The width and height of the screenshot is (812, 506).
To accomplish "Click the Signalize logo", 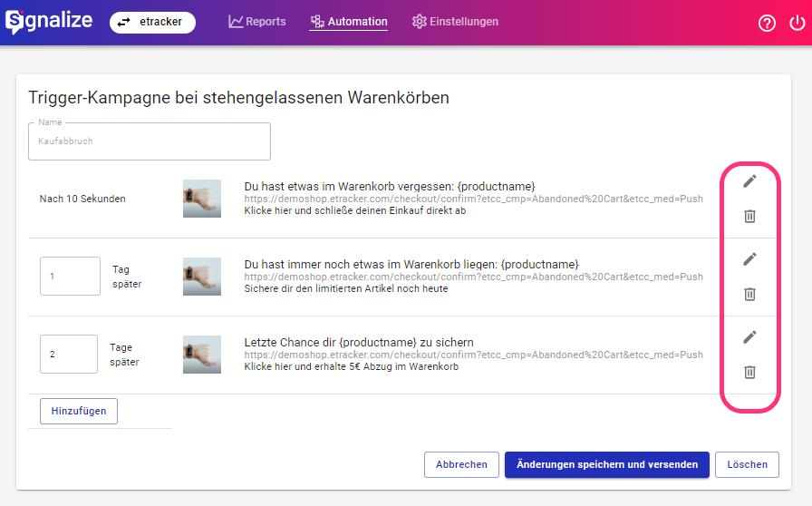I will pos(49,21).
